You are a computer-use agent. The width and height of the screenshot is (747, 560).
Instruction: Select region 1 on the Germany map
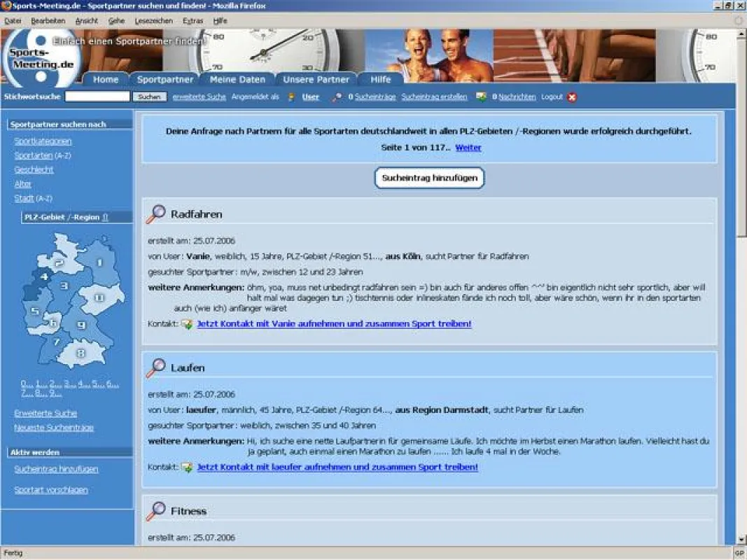point(99,262)
